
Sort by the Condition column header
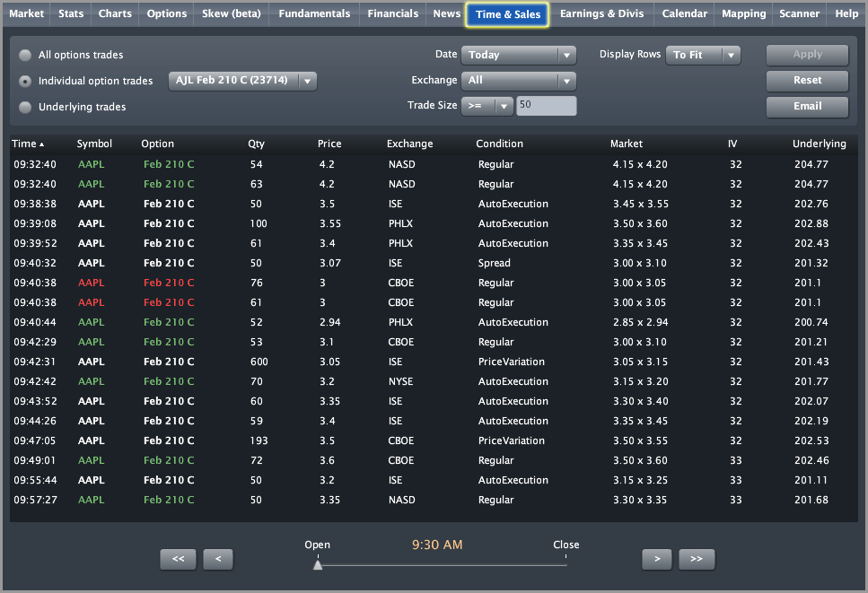coord(499,144)
